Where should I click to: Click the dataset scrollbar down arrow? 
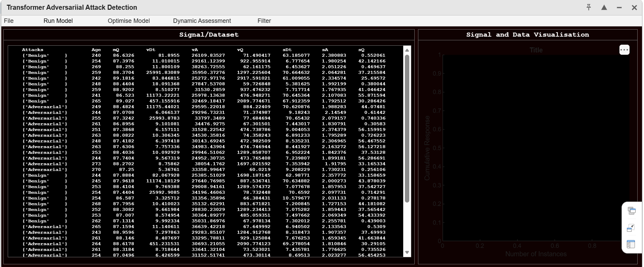click(407, 252)
